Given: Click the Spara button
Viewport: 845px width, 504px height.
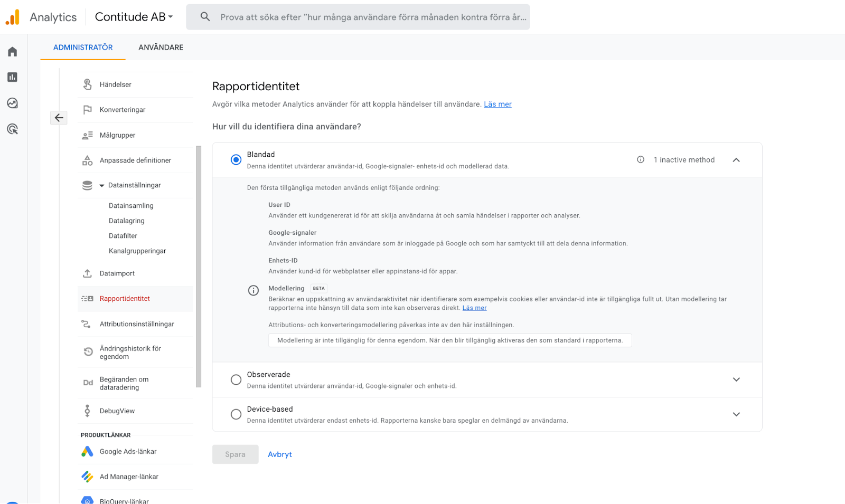Looking at the screenshot, I should pos(236,454).
